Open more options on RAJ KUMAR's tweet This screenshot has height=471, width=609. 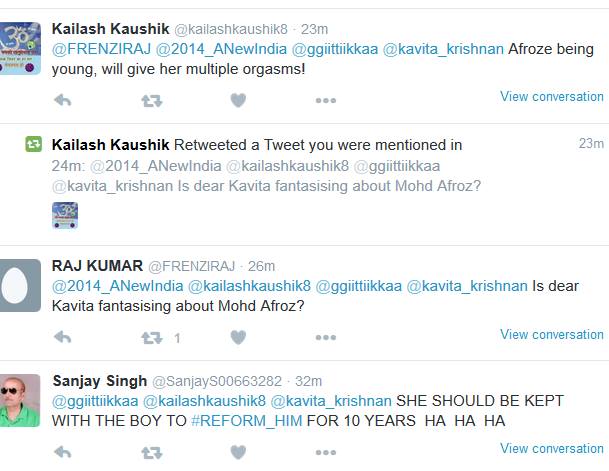tap(325, 338)
